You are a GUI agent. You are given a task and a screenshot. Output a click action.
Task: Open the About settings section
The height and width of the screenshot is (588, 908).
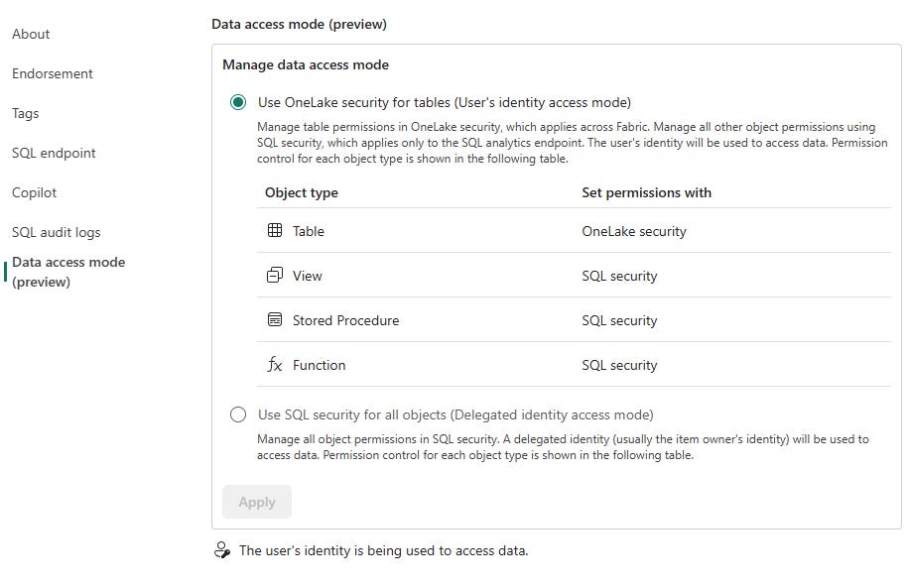(x=31, y=34)
